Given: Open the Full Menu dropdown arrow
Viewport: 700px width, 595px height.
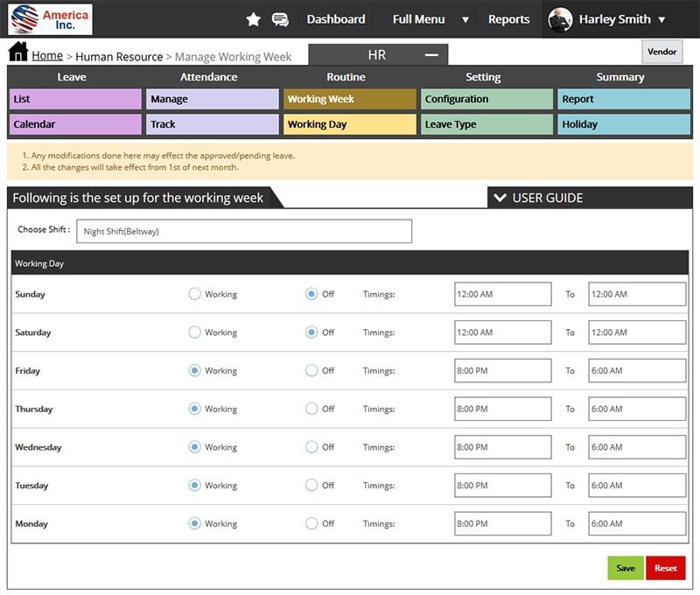Looking at the screenshot, I should pyautogui.click(x=465, y=19).
